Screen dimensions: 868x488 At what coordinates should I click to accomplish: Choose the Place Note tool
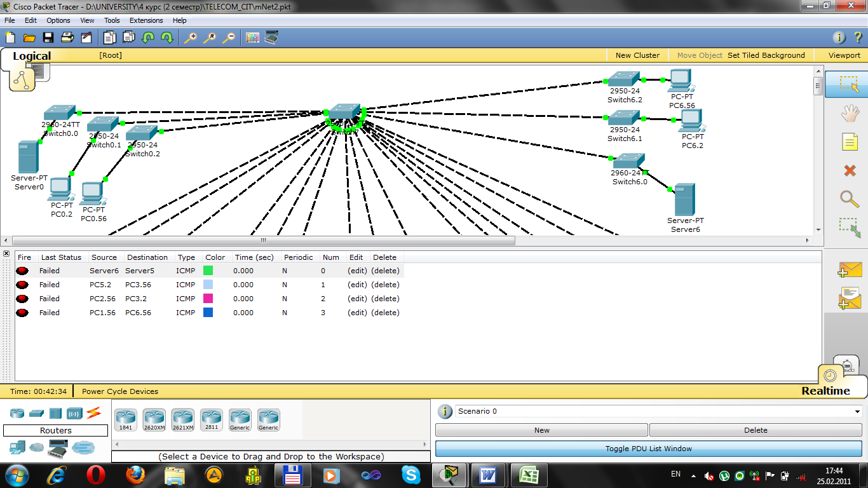(x=850, y=142)
